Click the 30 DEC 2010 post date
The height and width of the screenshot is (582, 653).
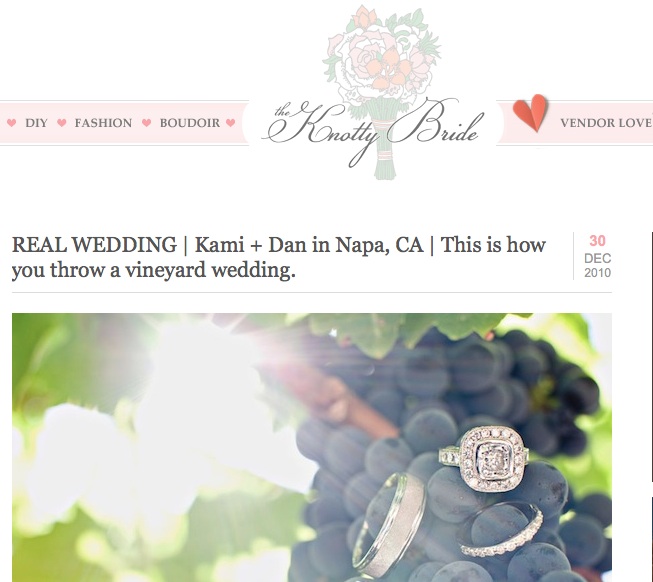(597, 256)
